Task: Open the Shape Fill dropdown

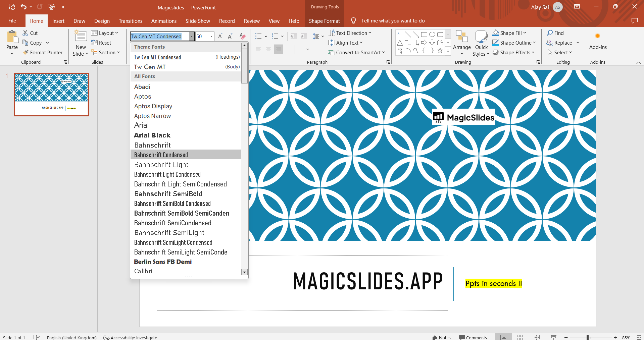Action: [x=525, y=33]
